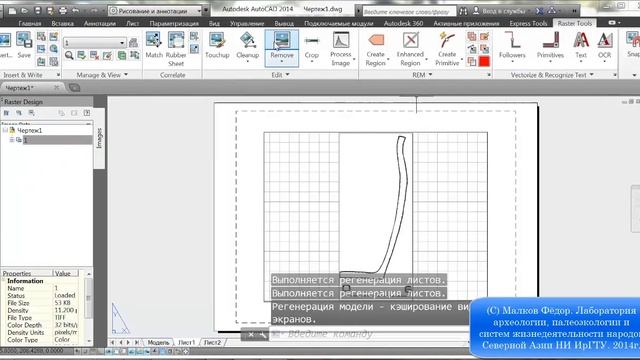The height and width of the screenshot is (360, 640).
Task: Click the properties list scroll-down arrow
Action: pyautogui.click(x=89, y=340)
